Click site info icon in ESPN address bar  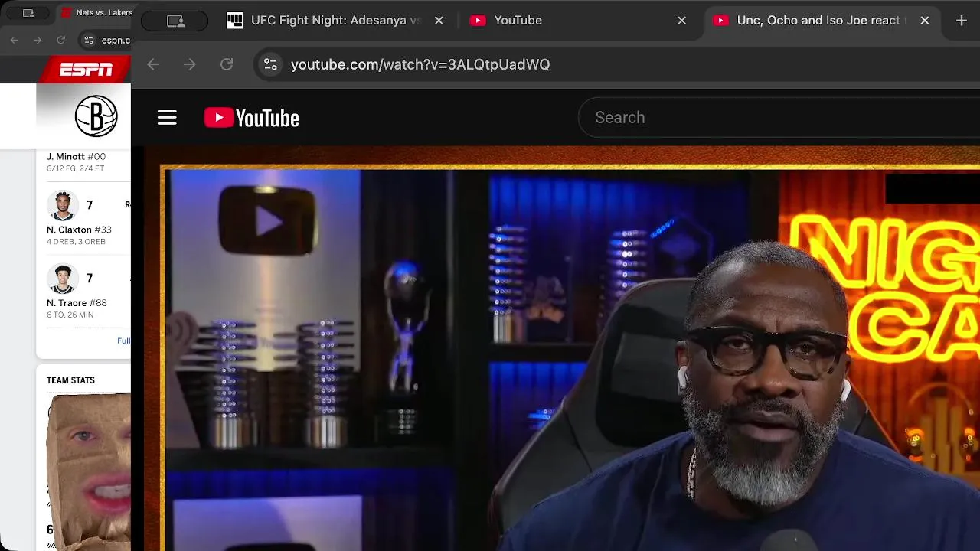coord(89,40)
